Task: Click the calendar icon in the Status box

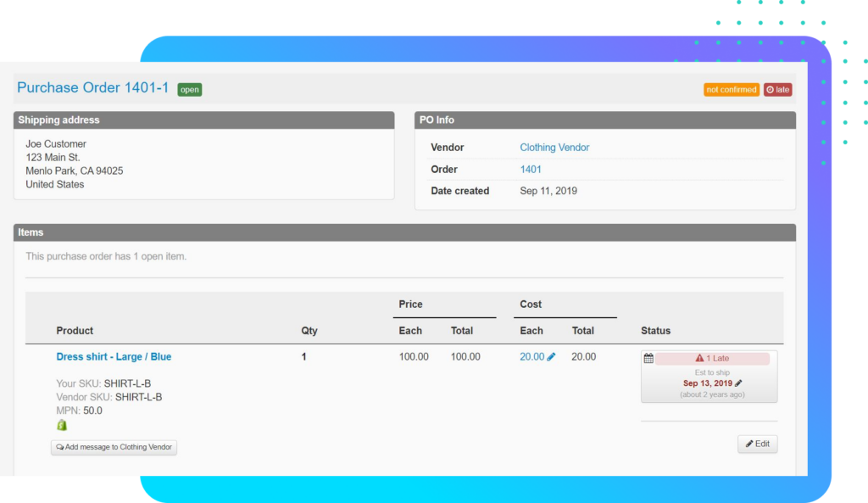Action: click(648, 359)
